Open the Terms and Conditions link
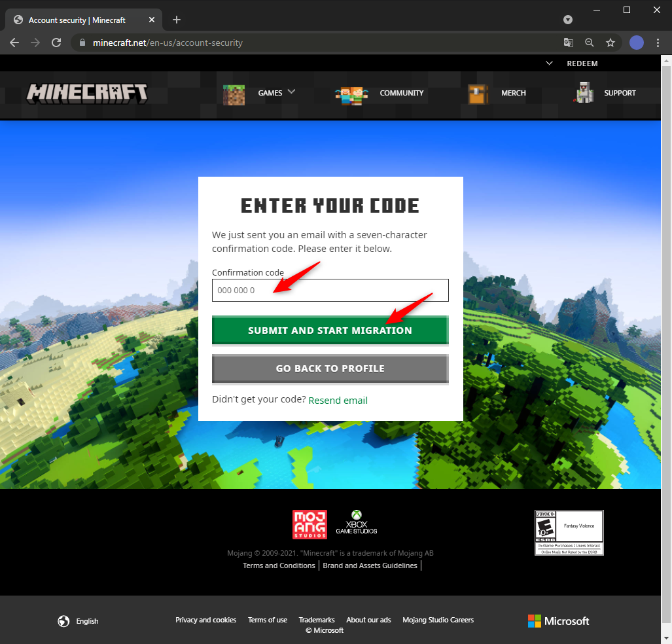Screen dimensions: 672x644 [279, 565]
